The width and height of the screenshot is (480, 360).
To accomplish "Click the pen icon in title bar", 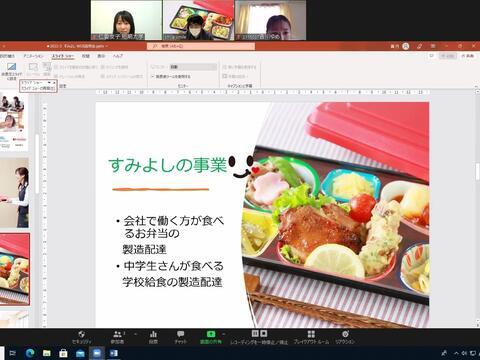I will (419, 46).
